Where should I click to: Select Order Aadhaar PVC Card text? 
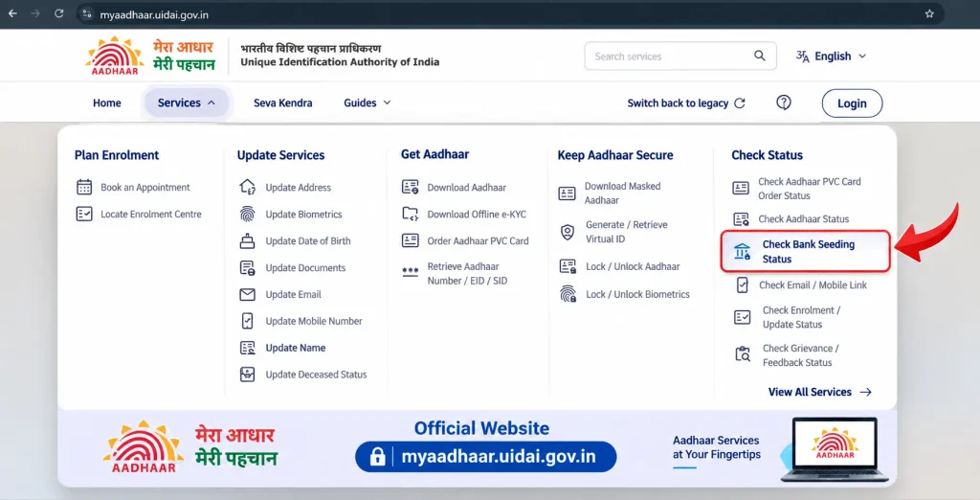[479, 241]
